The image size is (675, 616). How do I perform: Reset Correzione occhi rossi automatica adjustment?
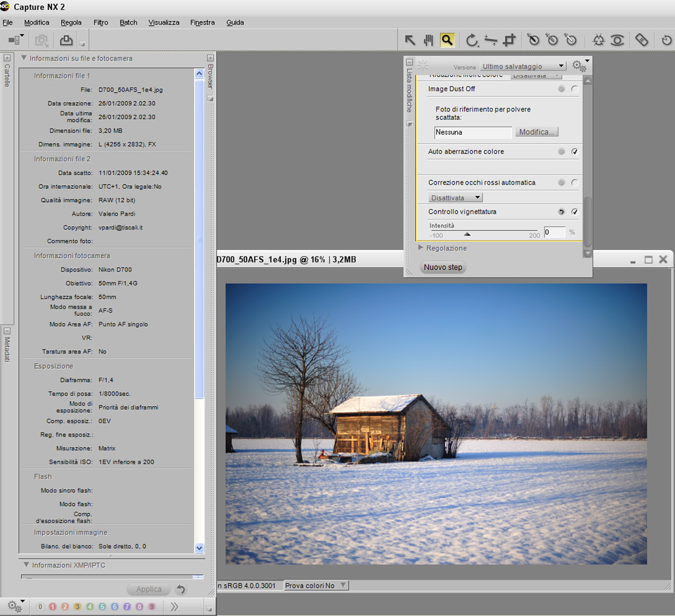[x=562, y=183]
